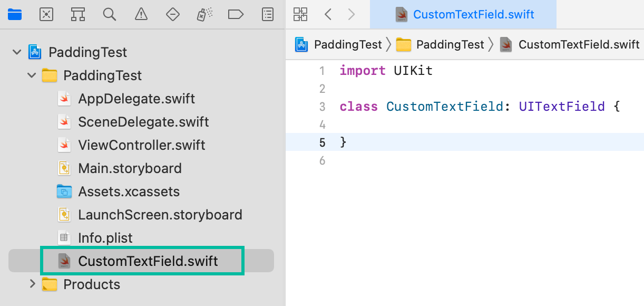Image resolution: width=644 pixels, height=306 pixels.
Task: Click the Assets.xcassets folder icon
Action: click(x=64, y=192)
